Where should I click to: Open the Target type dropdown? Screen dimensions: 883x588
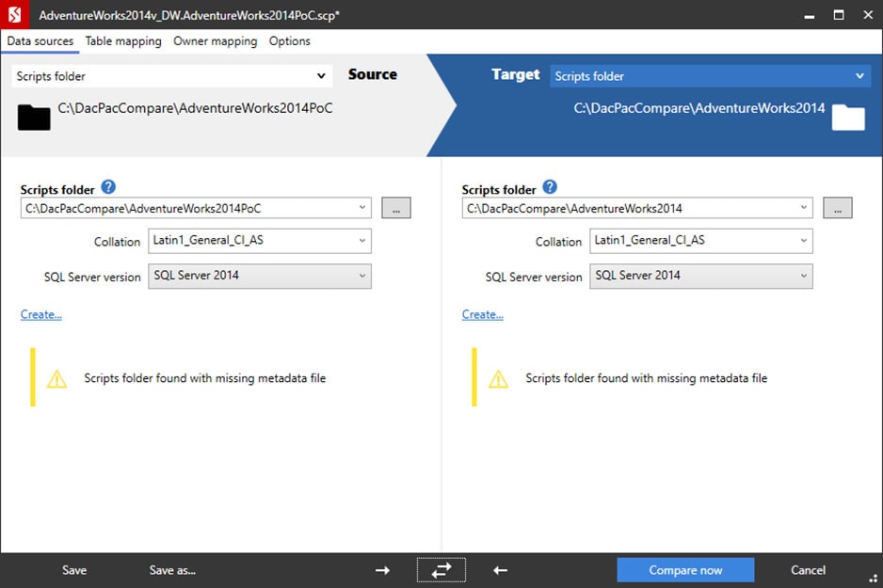[x=710, y=76]
